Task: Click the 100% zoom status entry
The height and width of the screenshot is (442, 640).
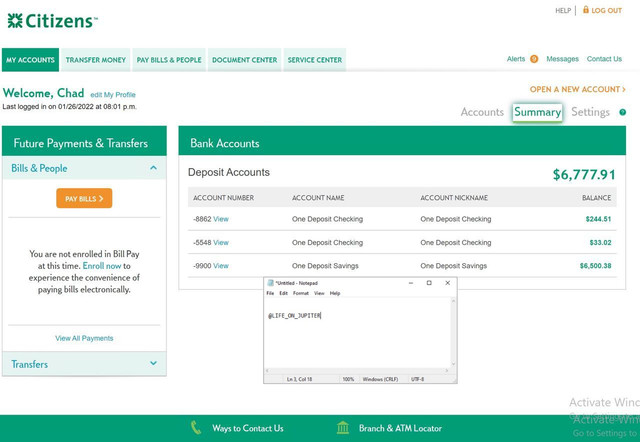Action: tap(348, 379)
